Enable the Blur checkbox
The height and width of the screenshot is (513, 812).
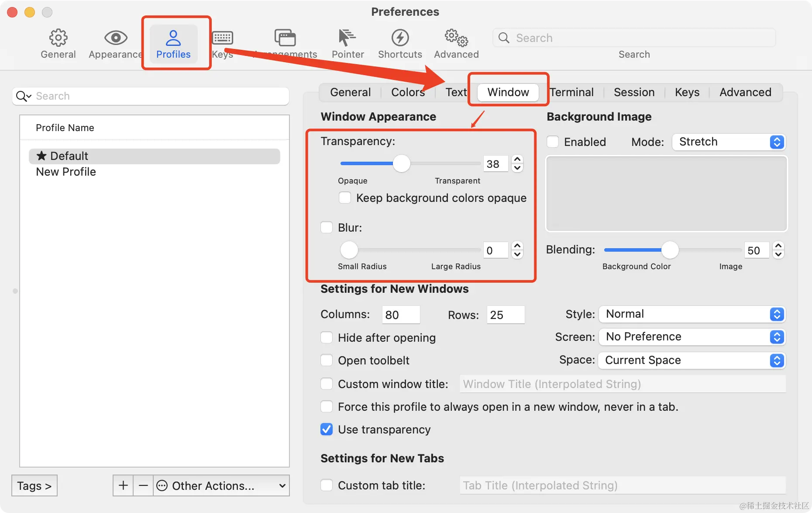point(327,228)
